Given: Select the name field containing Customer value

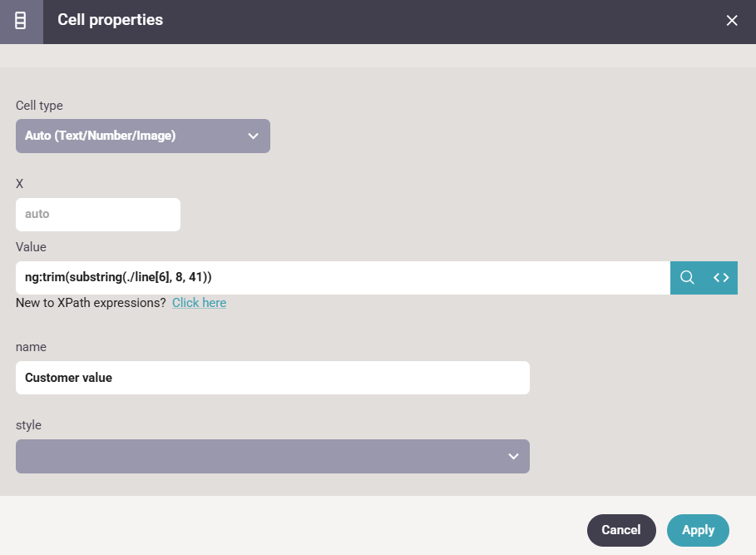Looking at the screenshot, I should point(272,378).
